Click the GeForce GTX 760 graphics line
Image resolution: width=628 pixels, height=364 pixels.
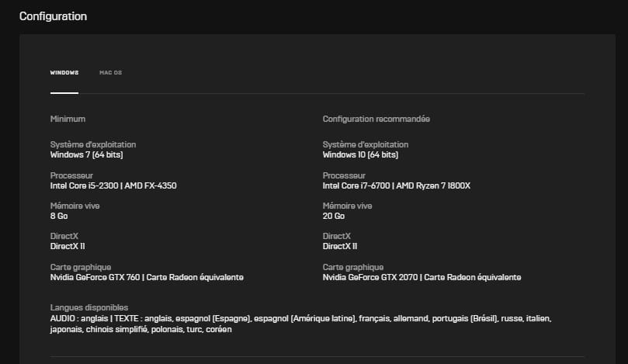click(x=147, y=277)
